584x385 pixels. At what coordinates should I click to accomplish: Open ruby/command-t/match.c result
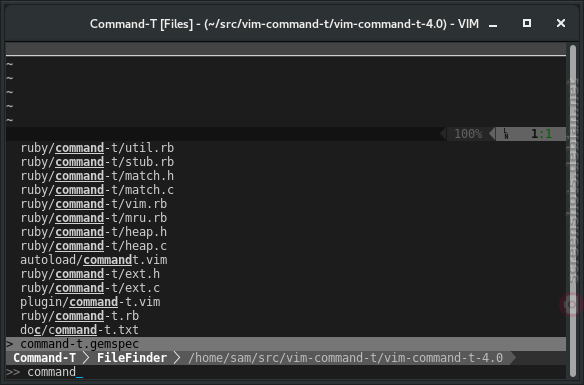97,190
